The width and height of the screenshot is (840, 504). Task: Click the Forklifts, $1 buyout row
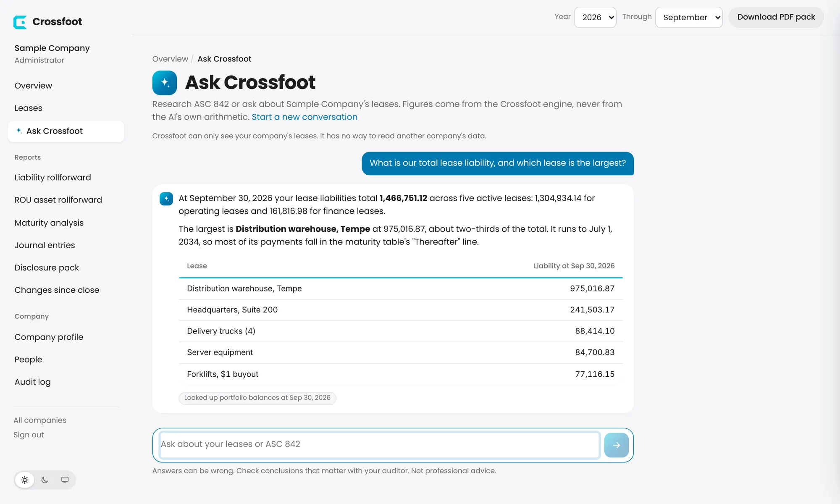point(401,374)
